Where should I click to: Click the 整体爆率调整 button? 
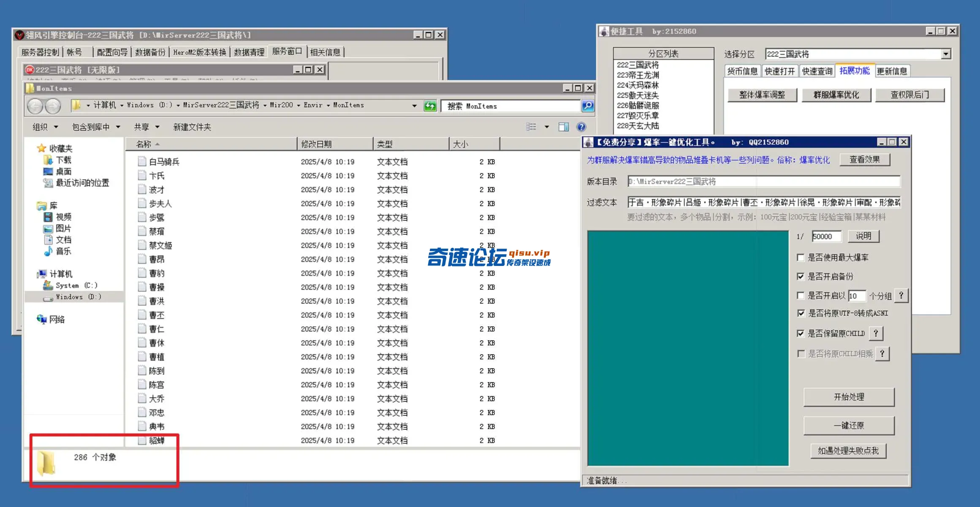762,95
